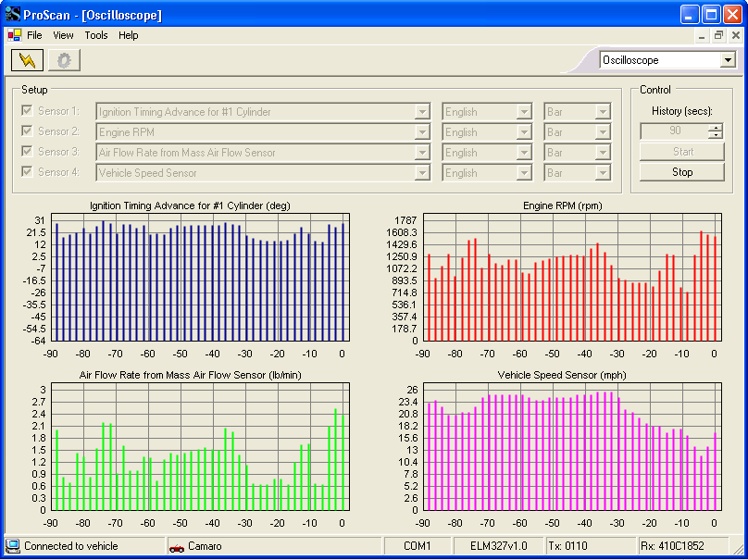
Task: Click the lightning bolt connect icon
Action: click(26, 60)
